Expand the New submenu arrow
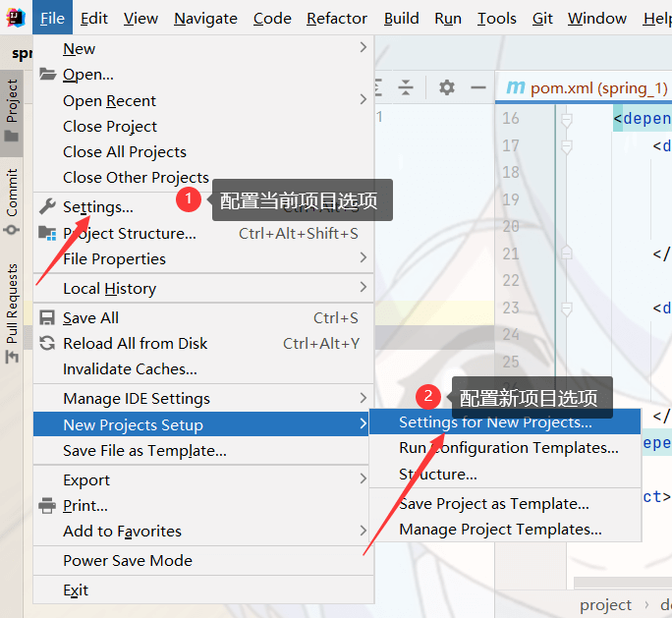This screenshot has height=618, width=672. [x=364, y=47]
